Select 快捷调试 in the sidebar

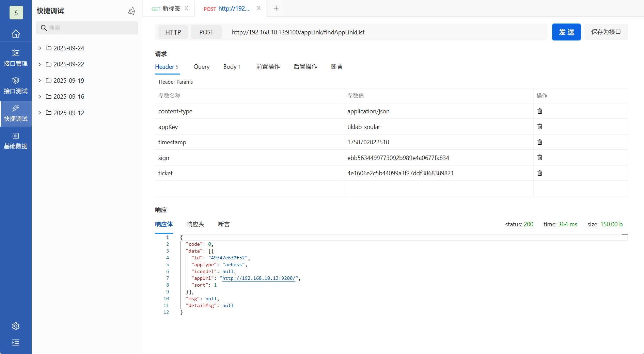(x=16, y=113)
